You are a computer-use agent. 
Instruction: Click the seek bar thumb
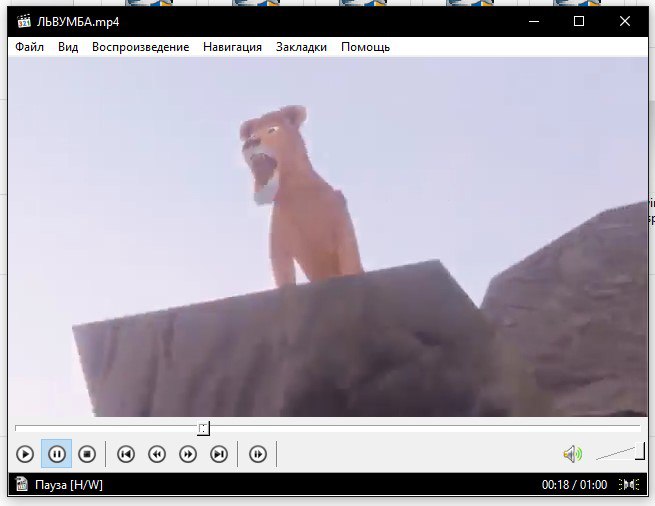[x=203, y=428]
